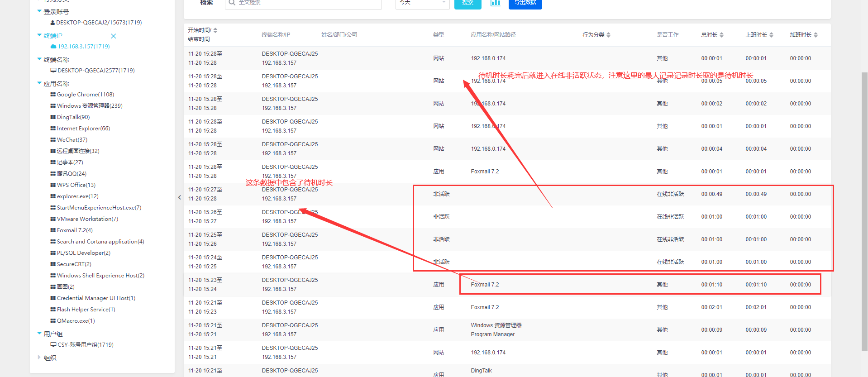Click the app icon beside SecureCRT(2)
This screenshot has height=377, width=868.
coord(53,264)
